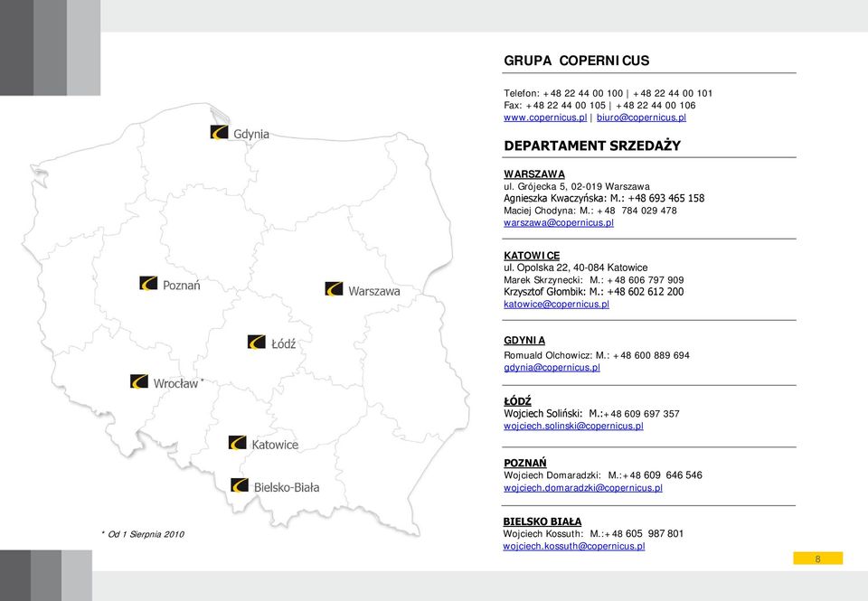Click the POZNAŃ section heading
Screen dimensions: 868x601
click(x=524, y=463)
